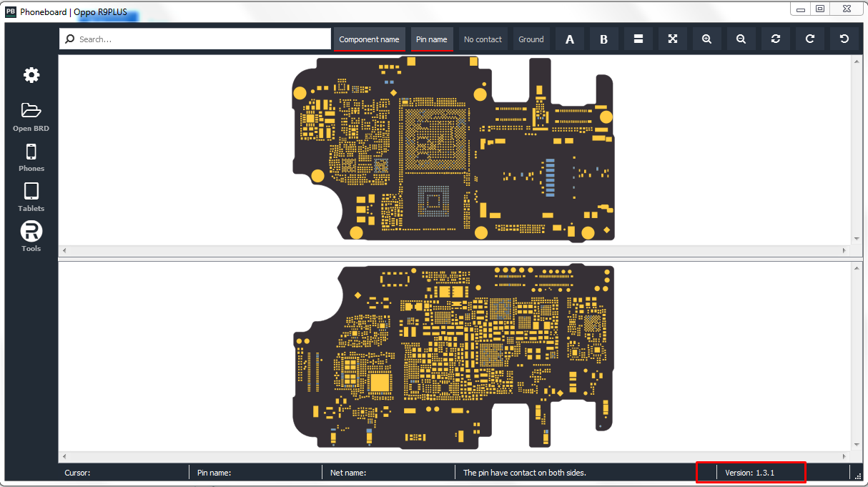Image resolution: width=868 pixels, height=487 pixels.
Task: Click the Version: 1.3.1 status text
Action: (x=749, y=473)
